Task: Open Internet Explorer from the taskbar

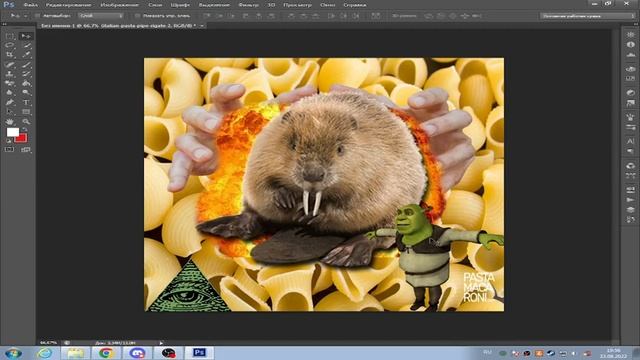Action: 44,353
